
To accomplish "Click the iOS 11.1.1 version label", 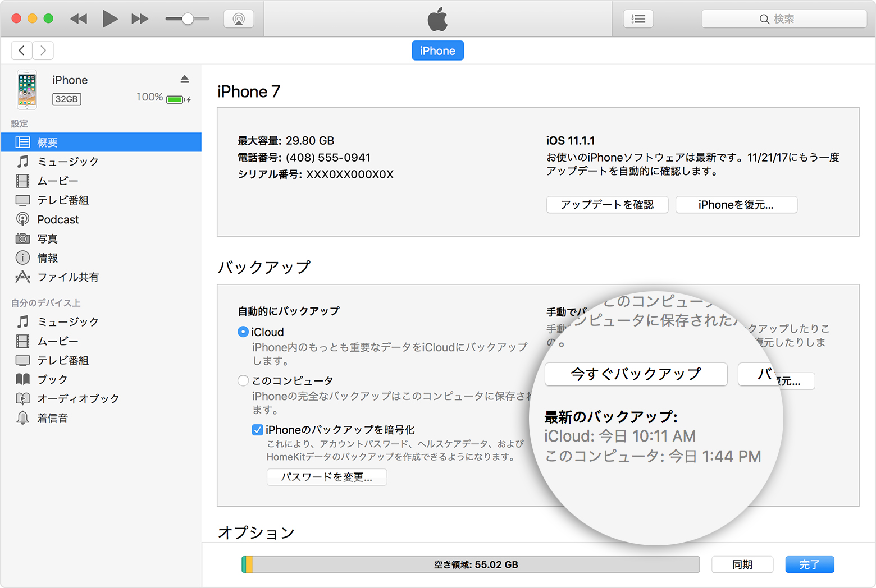I will pos(571,141).
